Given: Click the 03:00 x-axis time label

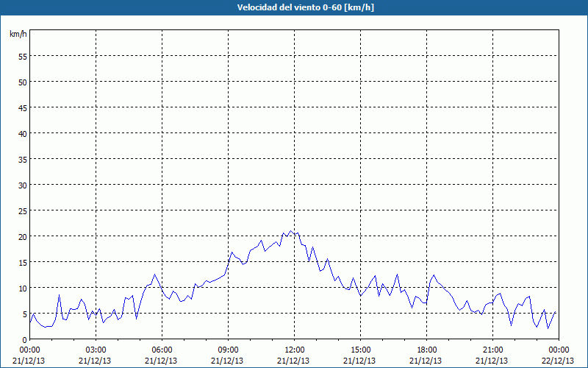Looking at the screenshot, I should (x=96, y=350).
